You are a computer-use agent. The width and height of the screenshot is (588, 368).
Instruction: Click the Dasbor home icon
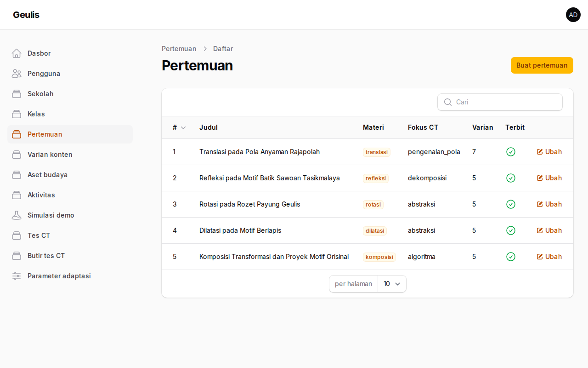pyautogui.click(x=17, y=53)
